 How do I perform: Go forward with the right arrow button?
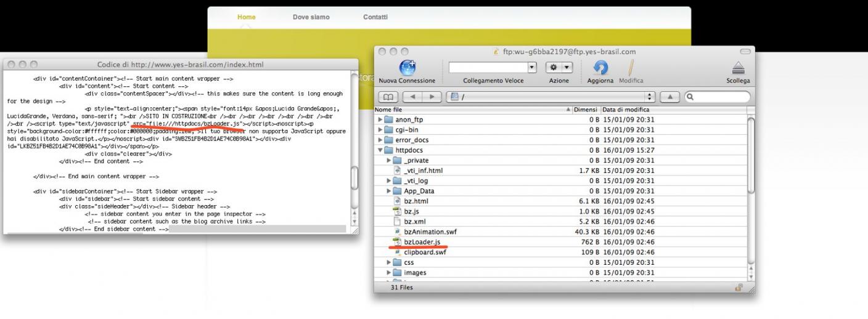point(433,97)
